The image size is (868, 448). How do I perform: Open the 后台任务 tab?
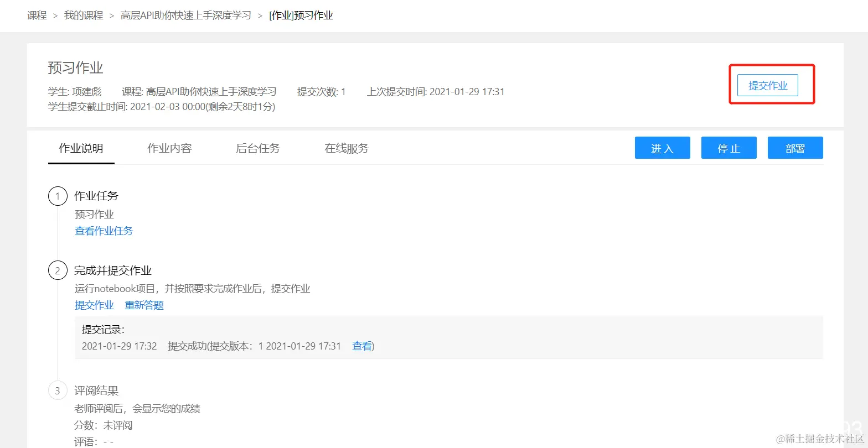pyautogui.click(x=258, y=148)
